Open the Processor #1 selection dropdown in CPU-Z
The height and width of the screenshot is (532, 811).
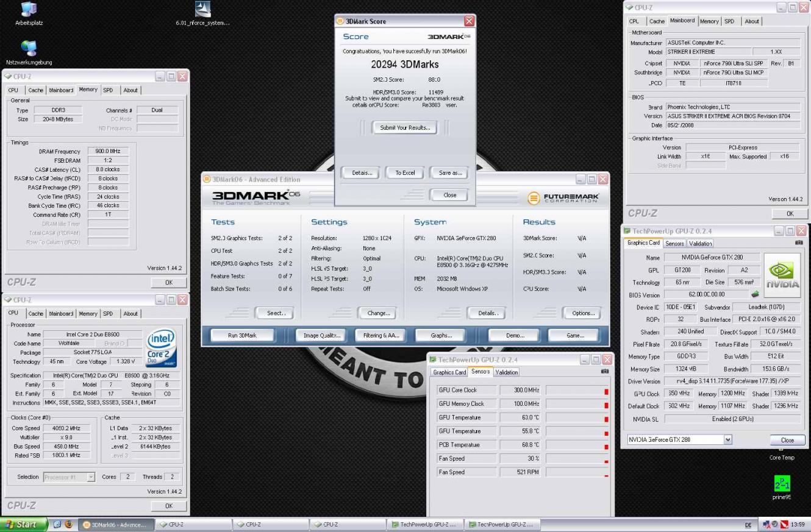click(x=91, y=477)
